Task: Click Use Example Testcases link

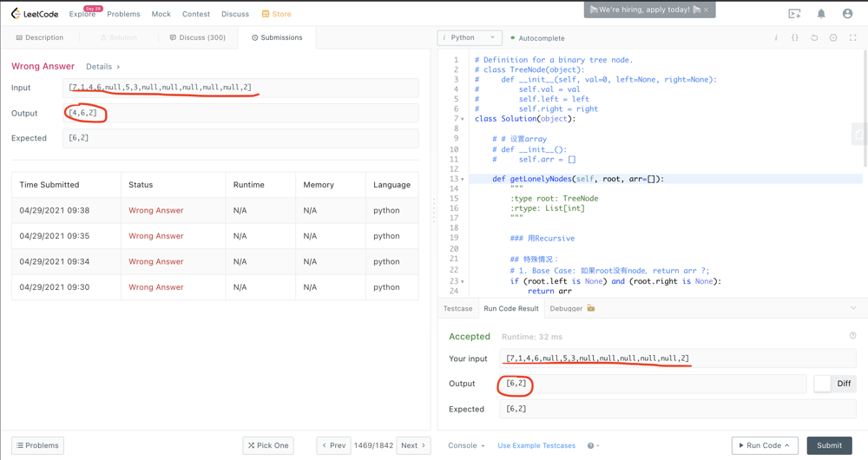Action: (x=536, y=445)
